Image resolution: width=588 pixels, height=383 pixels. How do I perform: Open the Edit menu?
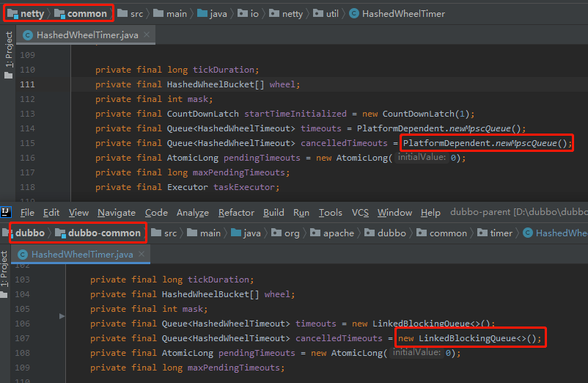(x=51, y=213)
